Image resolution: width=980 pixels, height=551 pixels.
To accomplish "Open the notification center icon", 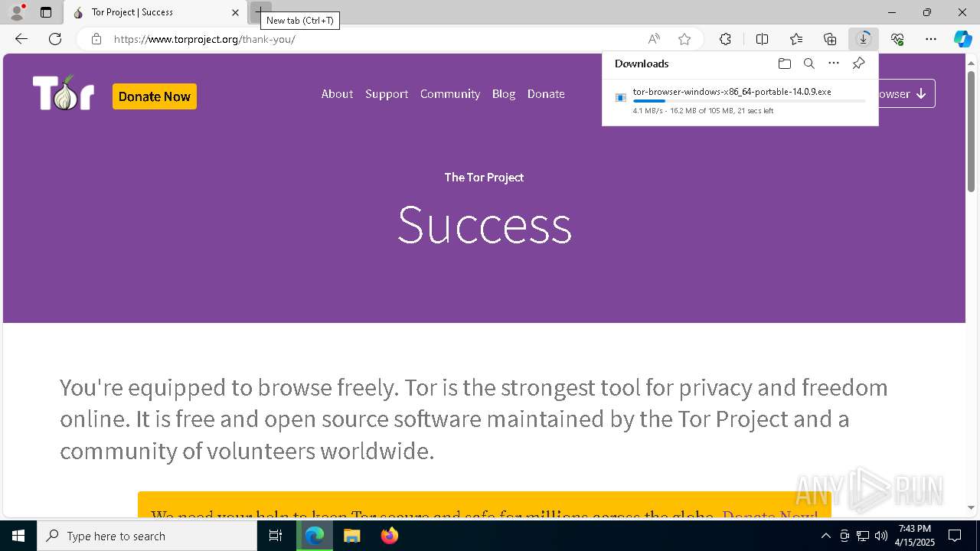I will click(x=955, y=536).
